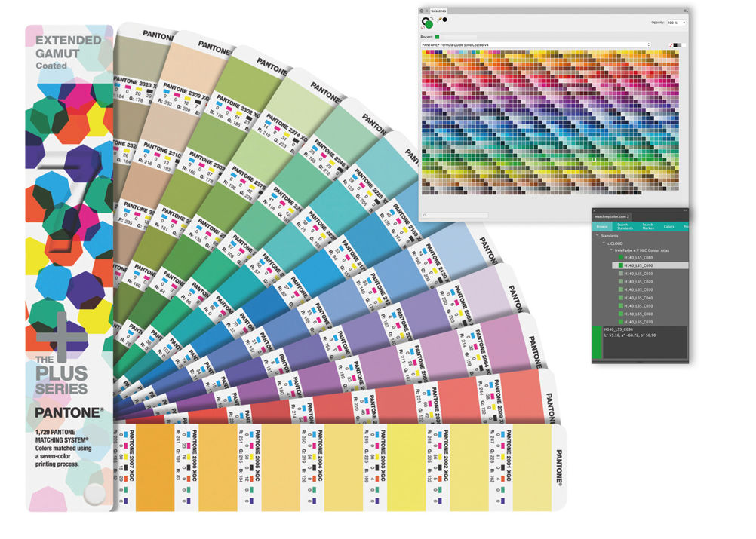Select the highlighted green swatch in the Pantone grid

pyautogui.click(x=594, y=159)
